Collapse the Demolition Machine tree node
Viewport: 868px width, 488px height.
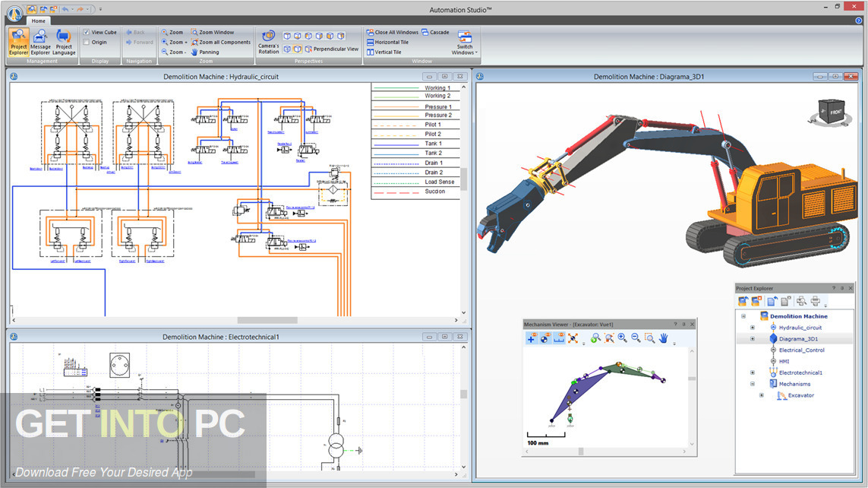click(743, 316)
